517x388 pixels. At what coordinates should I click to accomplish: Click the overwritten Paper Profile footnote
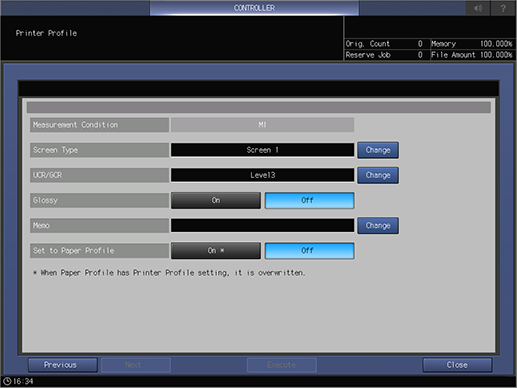169,273
